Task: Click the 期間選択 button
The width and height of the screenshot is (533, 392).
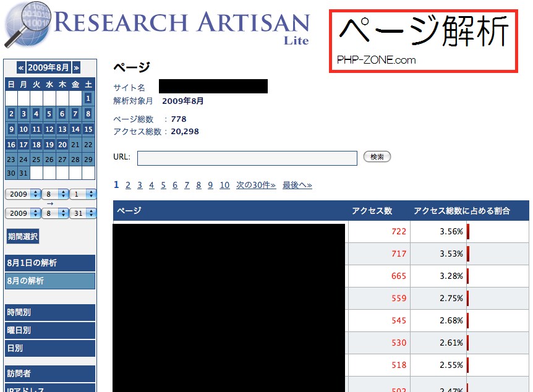Action: 23,236
